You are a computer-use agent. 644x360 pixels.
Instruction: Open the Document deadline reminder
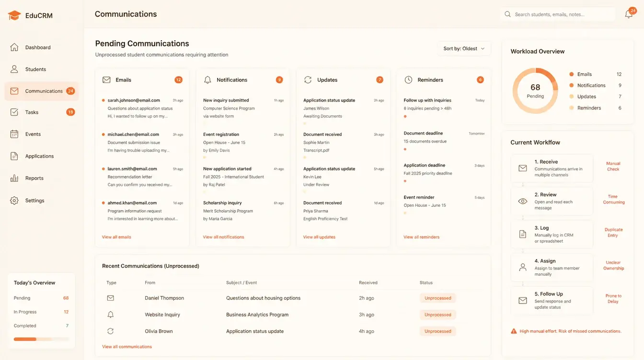(444, 141)
